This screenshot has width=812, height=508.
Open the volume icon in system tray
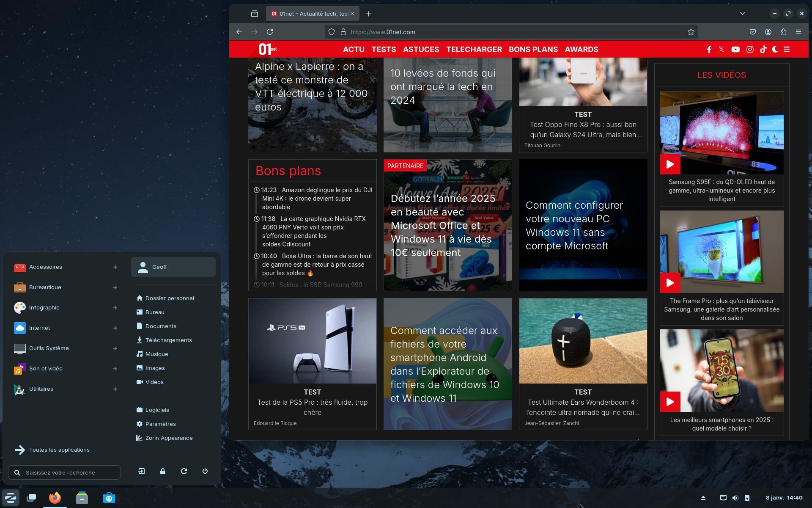click(735, 498)
